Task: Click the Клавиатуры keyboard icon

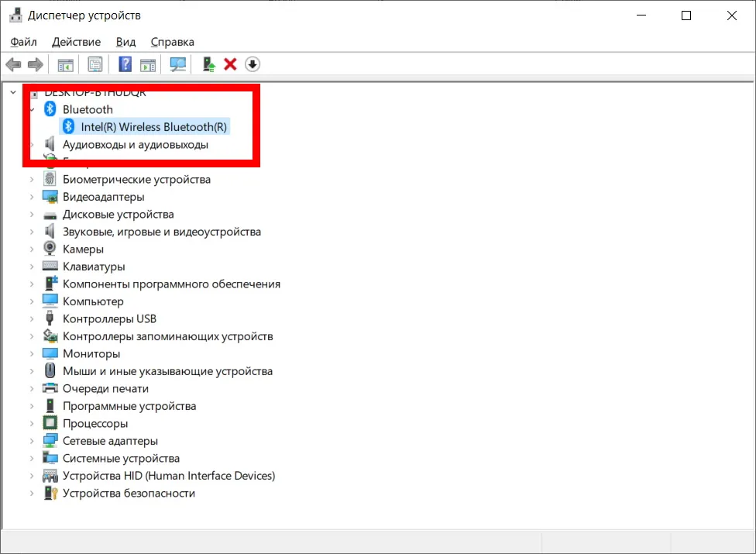Action: coord(50,266)
